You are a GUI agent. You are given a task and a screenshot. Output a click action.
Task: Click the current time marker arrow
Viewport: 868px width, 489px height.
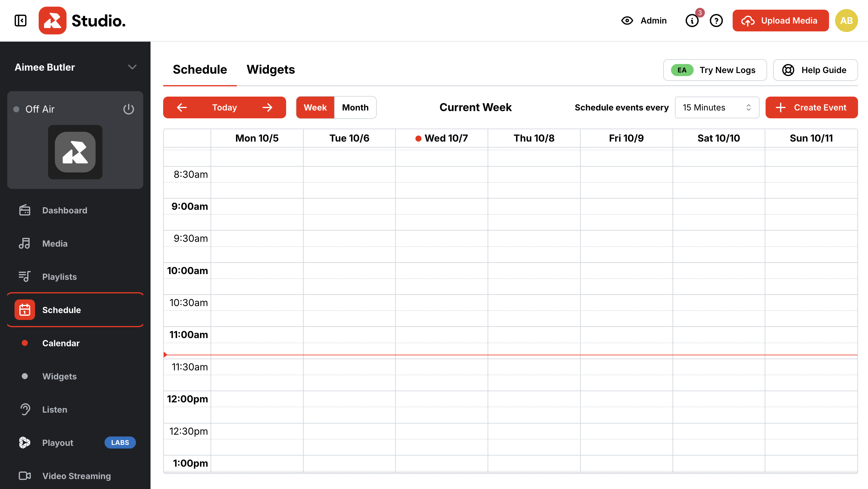coord(165,354)
